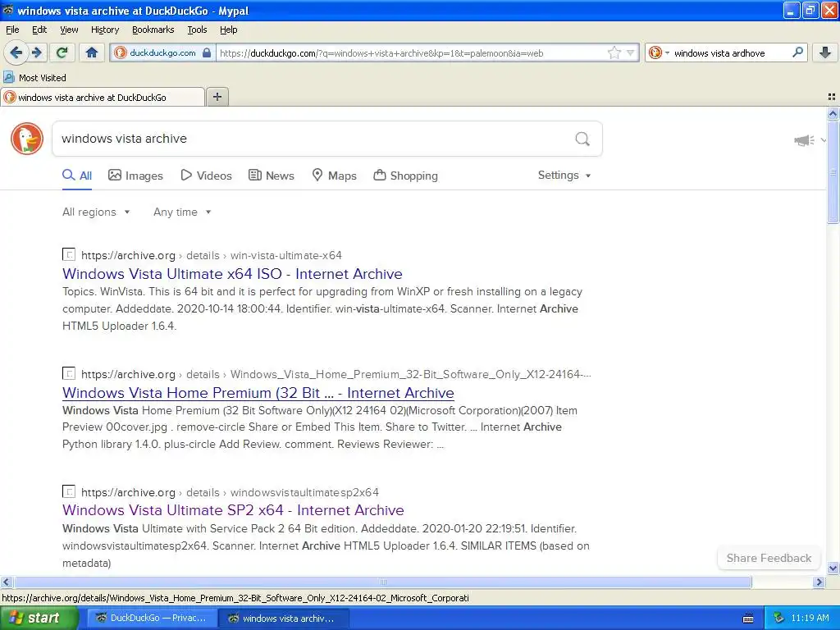This screenshot has width=840, height=630.
Task: Select the windows vista archive at DuckDuckGo tab
Action: (x=102, y=97)
